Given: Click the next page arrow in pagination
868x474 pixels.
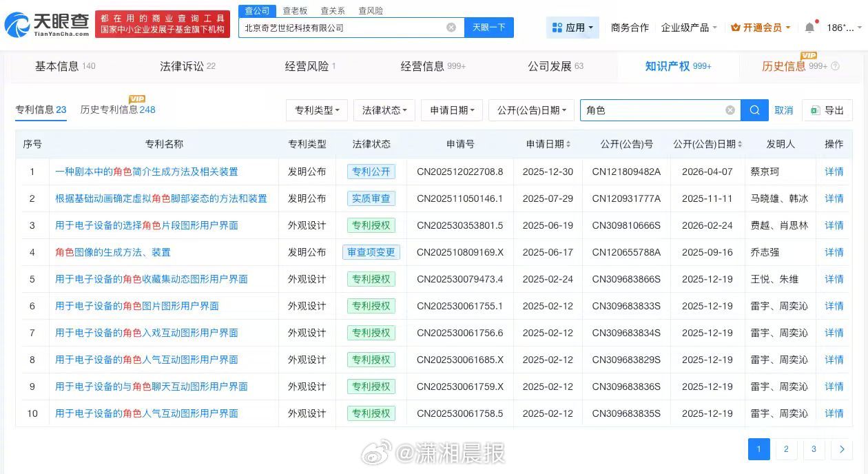Looking at the screenshot, I should point(841,449).
